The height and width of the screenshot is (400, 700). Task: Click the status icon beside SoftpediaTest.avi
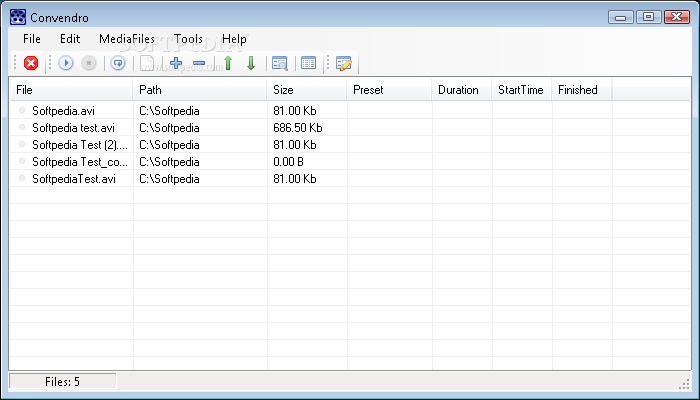[22, 178]
